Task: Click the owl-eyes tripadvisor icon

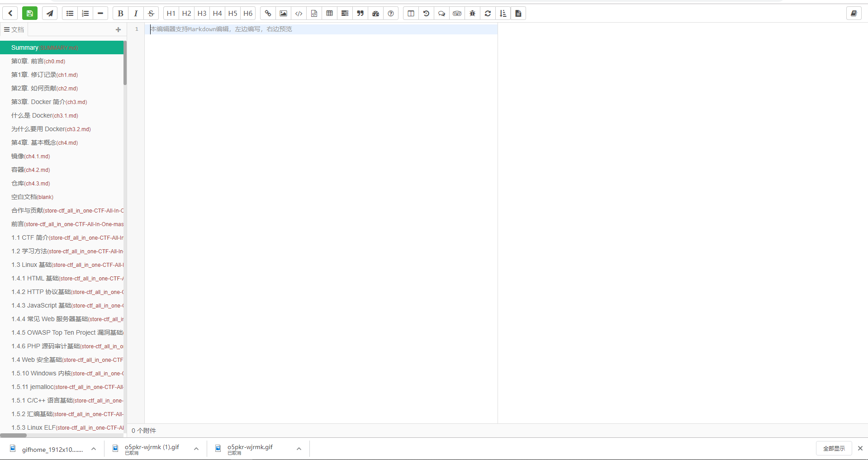Action: (457, 14)
